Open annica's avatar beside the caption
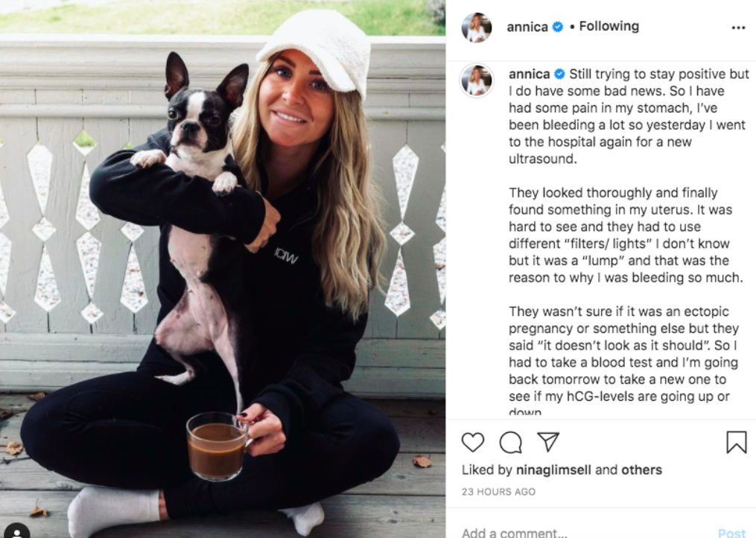The height and width of the screenshot is (538, 756). pyautogui.click(x=477, y=80)
